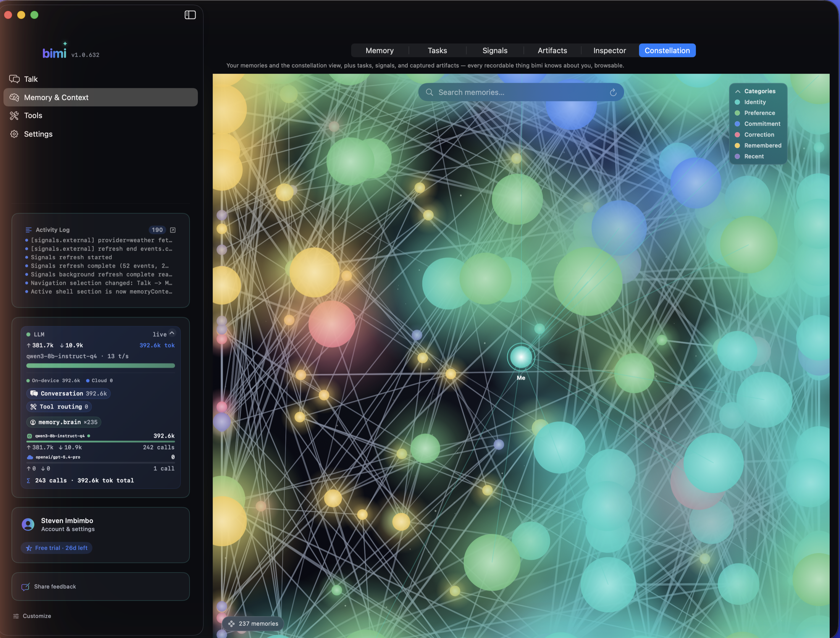The height and width of the screenshot is (638, 840).
Task: Open Activity Log in expanded window icon
Action: coord(173,230)
